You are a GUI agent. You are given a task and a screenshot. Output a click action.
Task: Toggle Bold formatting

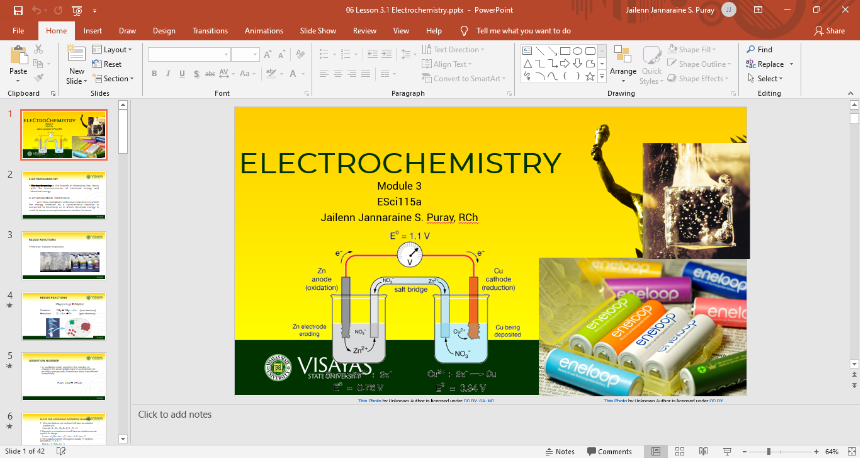(154, 74)
